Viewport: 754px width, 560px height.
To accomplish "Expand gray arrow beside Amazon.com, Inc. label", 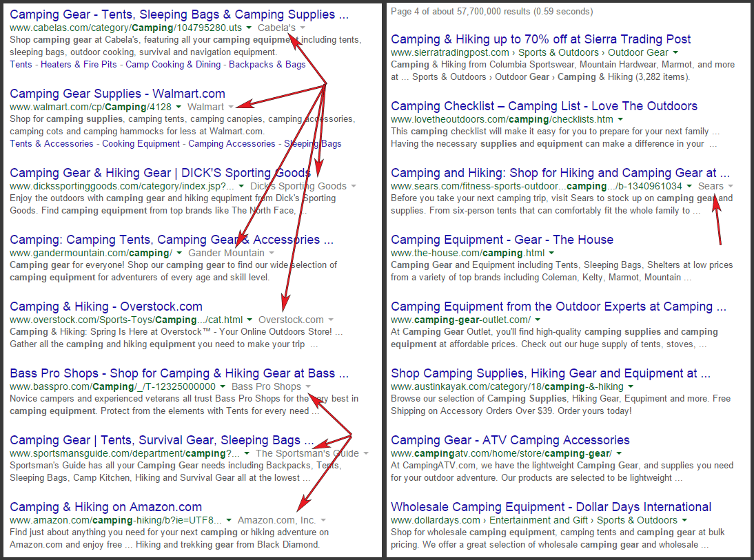I will 323,520.
